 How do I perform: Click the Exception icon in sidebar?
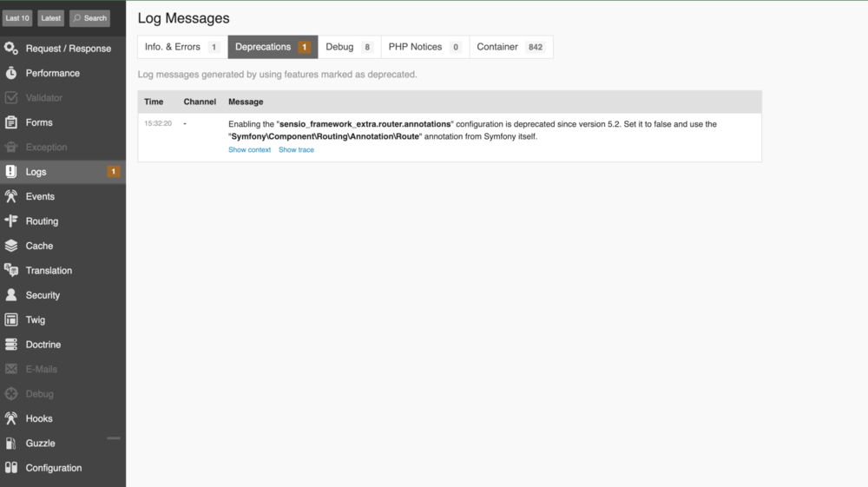point(11,148)
